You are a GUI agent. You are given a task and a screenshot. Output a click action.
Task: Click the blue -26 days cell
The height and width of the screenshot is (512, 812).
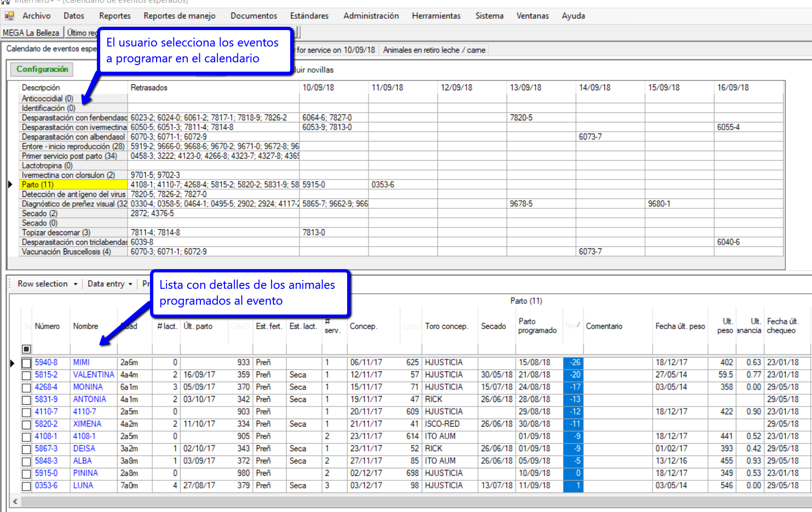tap(573, 362)
